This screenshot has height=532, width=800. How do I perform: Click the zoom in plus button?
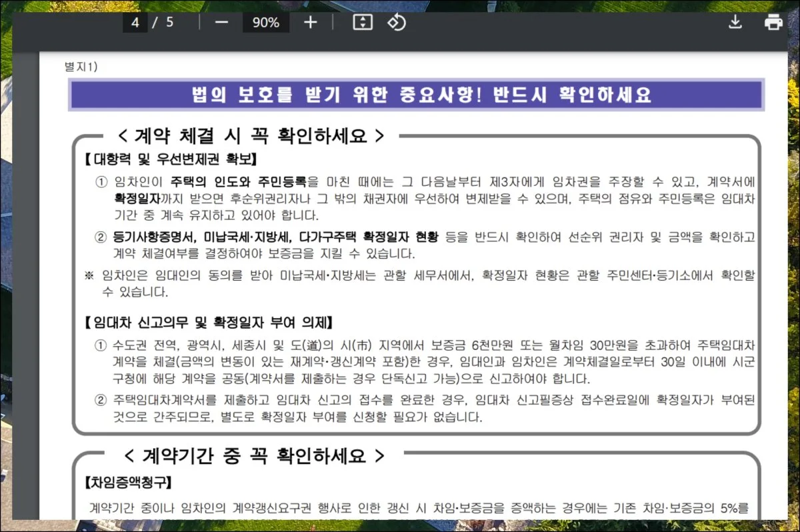click(310, 22)
